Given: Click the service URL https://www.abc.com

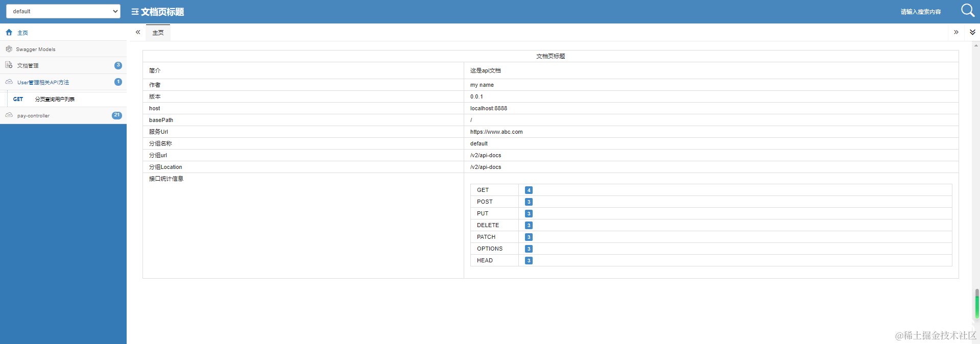Looking at the screenshot, I should point(496,132).
